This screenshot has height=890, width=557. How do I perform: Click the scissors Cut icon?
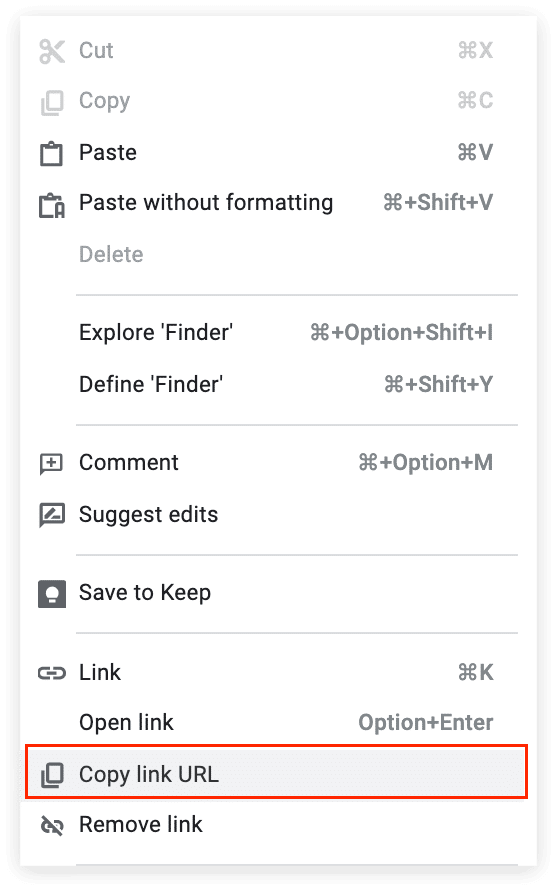click(x=52, y=51)
